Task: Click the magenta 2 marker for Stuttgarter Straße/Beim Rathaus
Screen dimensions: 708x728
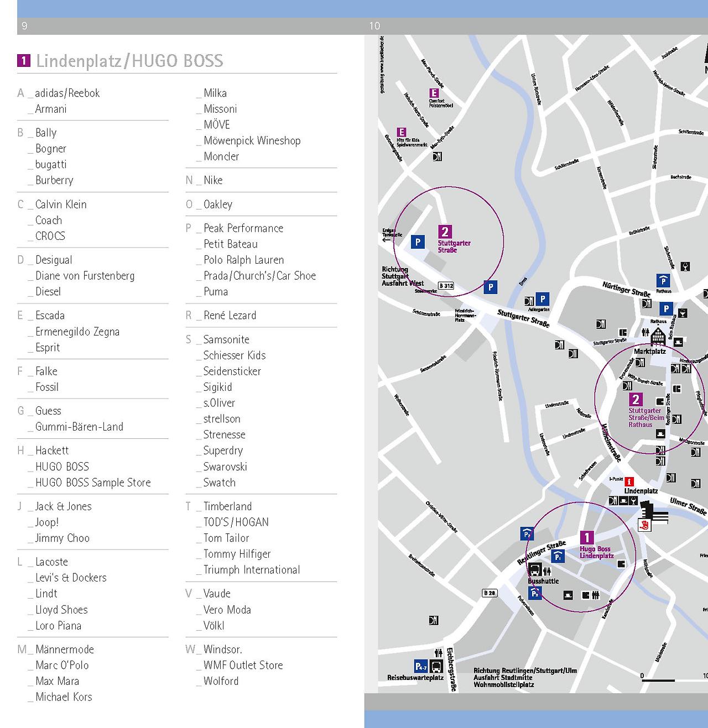Action: click(x=636, y=400)
